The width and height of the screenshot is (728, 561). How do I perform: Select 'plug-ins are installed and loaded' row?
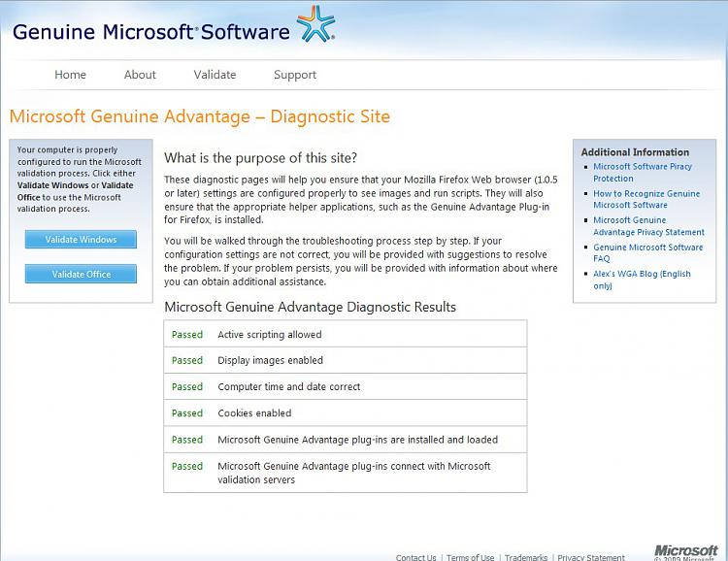(x=346, y=440)
